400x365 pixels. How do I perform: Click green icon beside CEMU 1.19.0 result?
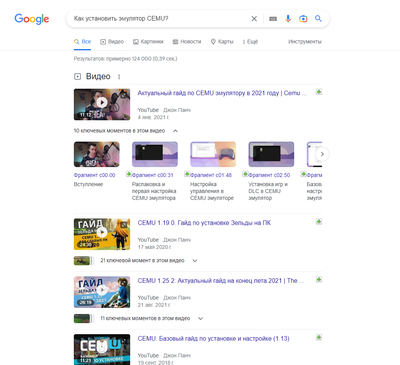319,222
